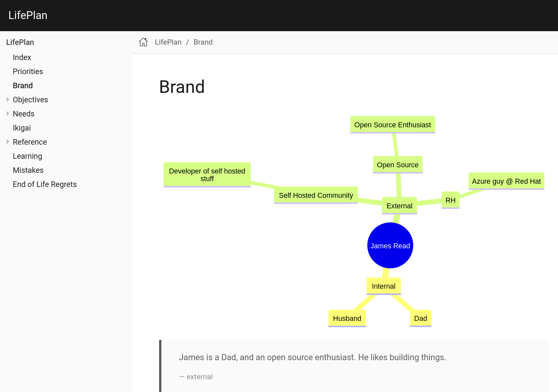This screenshot has height=392, width=558.
Task: Click the blue James Read node
Action: point(390,245)
